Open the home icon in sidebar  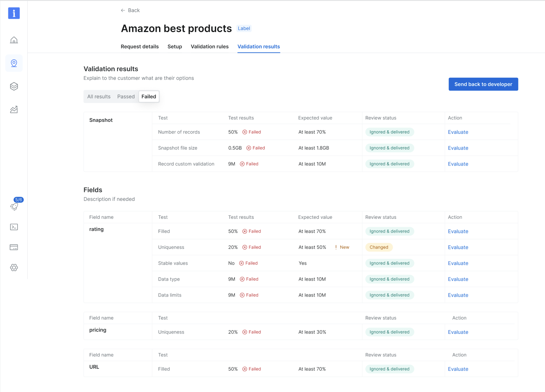pos(14,40)
